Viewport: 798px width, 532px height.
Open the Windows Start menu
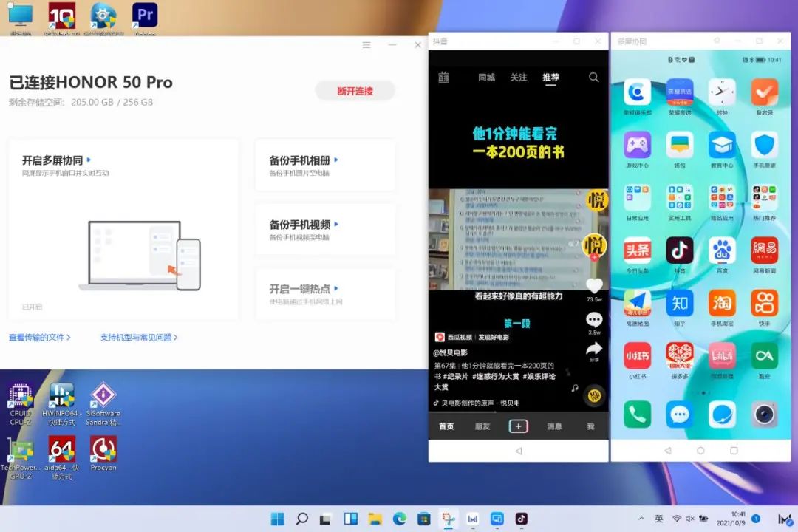point(277,519)
